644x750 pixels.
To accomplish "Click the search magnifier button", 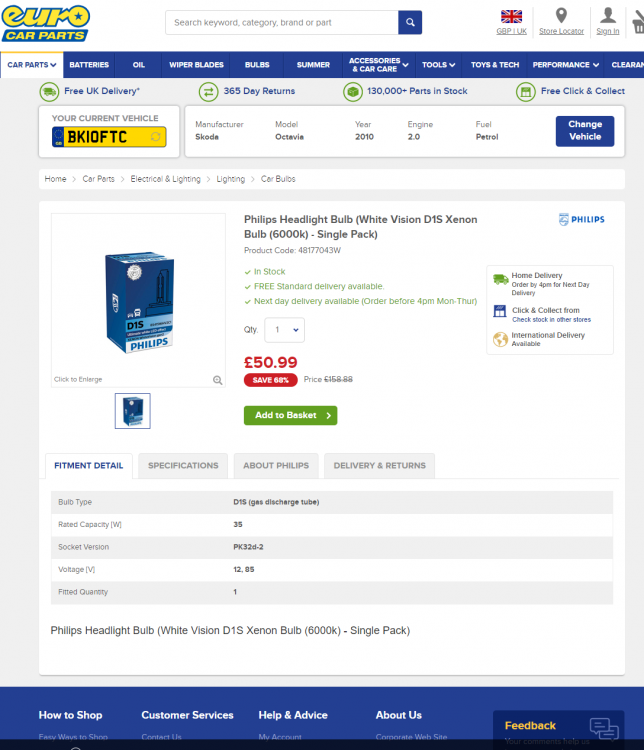I will (x=410, y=22).
